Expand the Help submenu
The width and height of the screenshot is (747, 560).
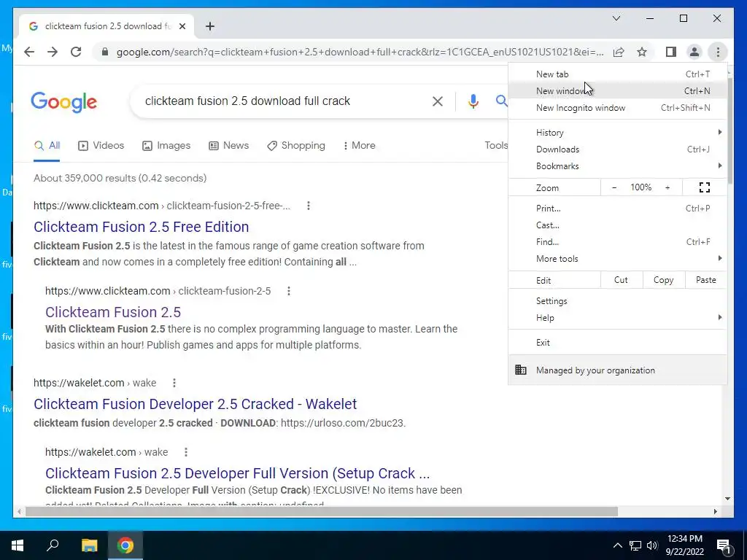pos(617,318)
